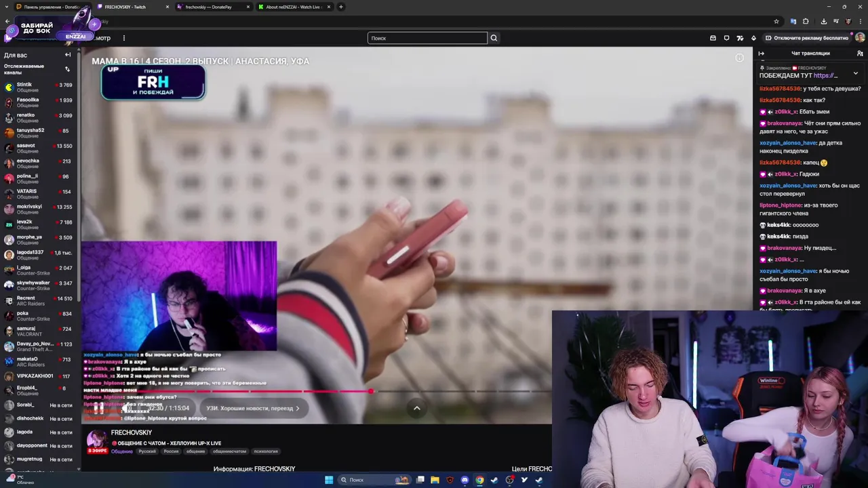Open the offline dishochekk channel
Image resolution: width=868 pixels, height=488 pixels.
[x=40, y=418]
